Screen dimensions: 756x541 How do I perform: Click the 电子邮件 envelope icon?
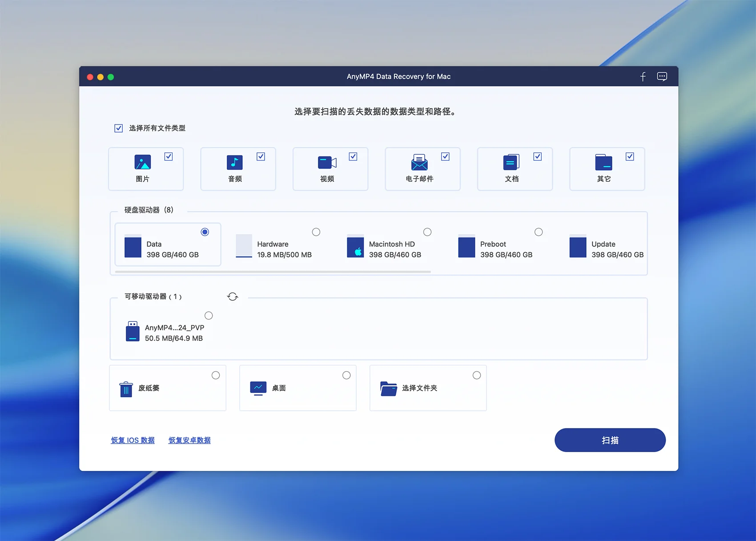419,163
